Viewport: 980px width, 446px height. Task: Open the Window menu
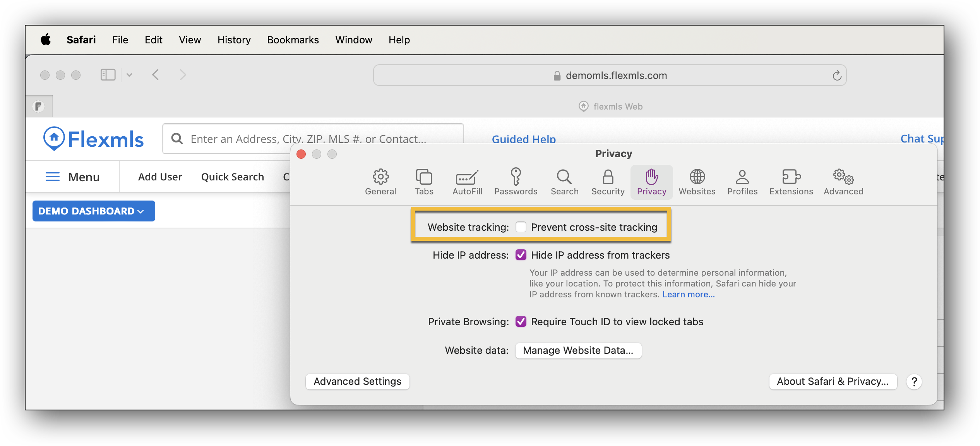(x=353, y=40)
